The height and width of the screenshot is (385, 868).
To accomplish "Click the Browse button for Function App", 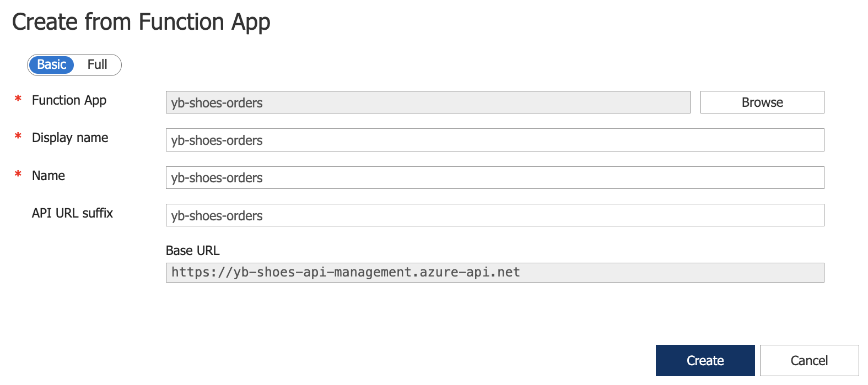I will pyautogui.click(x=762, y=102).
